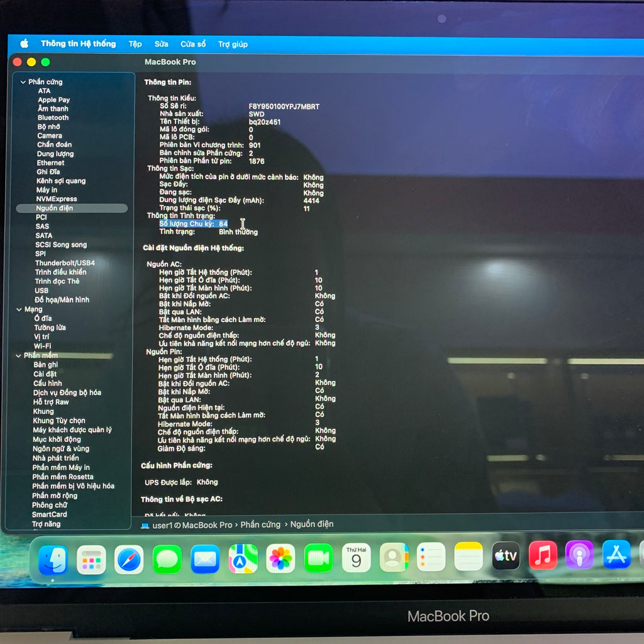The width and height of the screenshot is (644, 644).
Task: Click the Số lượng Chu kỳ row
Action: (194, 224)
